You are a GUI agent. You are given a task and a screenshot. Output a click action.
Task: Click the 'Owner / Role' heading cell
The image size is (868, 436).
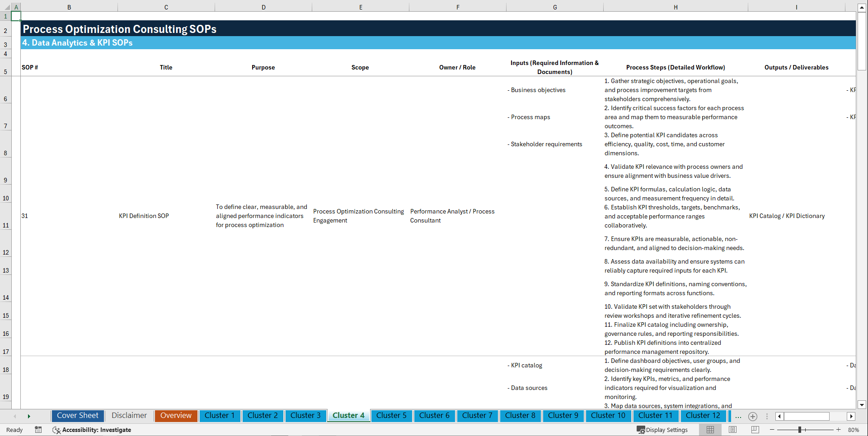tap(457, 67)
